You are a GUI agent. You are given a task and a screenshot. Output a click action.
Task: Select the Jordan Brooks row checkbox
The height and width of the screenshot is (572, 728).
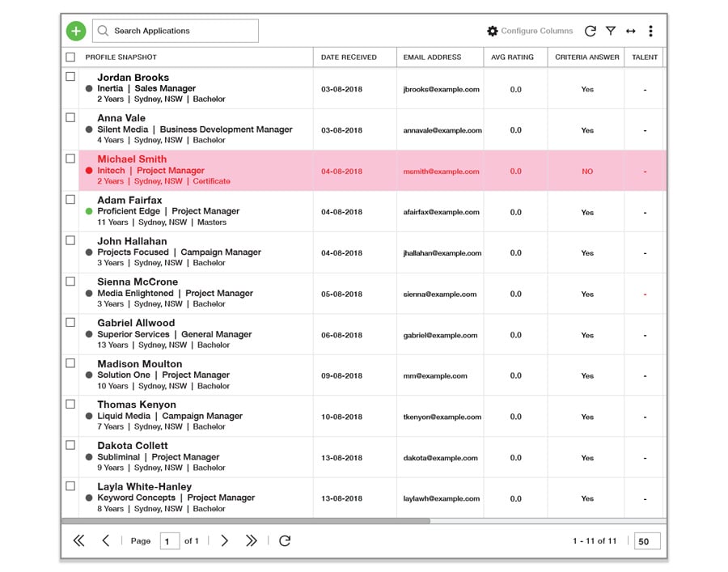[x=70, y=77]
